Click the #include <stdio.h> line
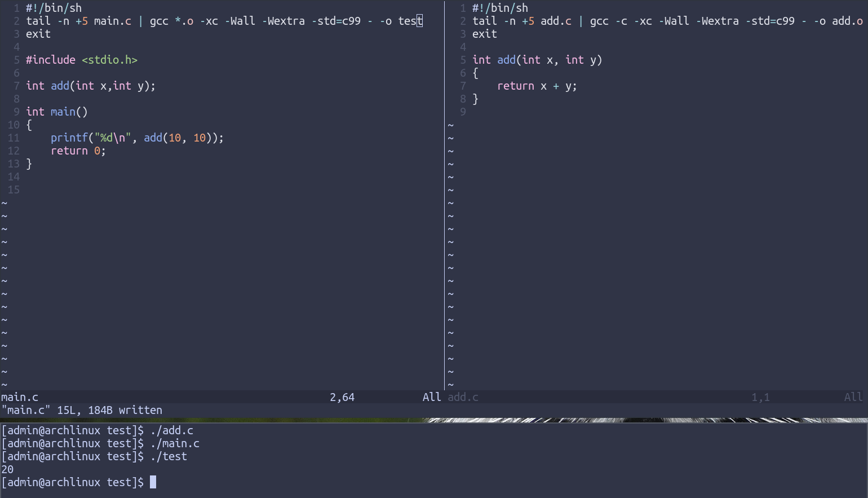 coord(82,60)
